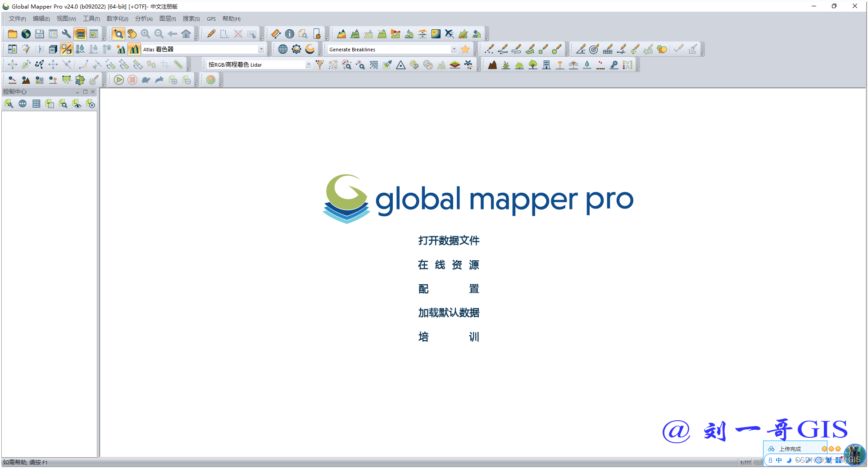Save workspace using the floppy disk icon
Image resolution: width=868 pixels, height=468 pixels.
(40, 34)
